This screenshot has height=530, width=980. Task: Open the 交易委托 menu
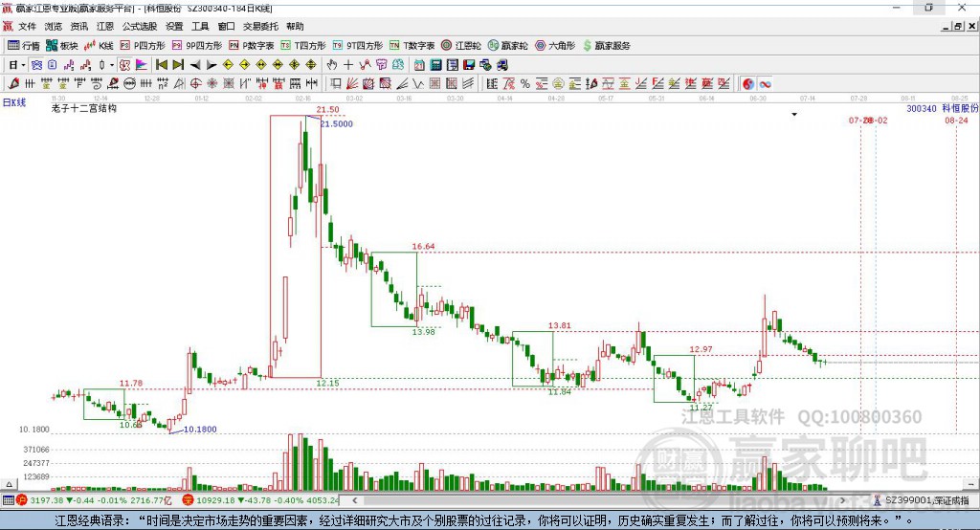tap(260, 26)
